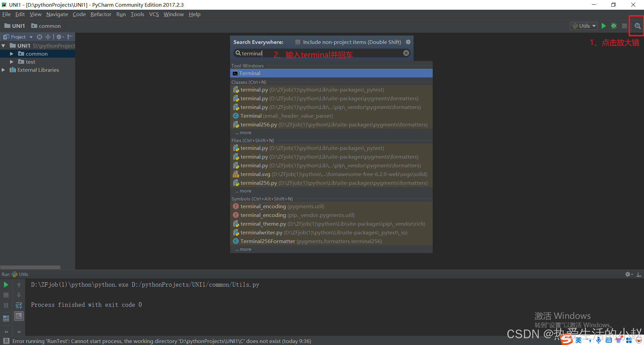The width and height of the screenshot is (644, 345).
Task: Start debugging with the bug icon
Action: tap(614, 26)
